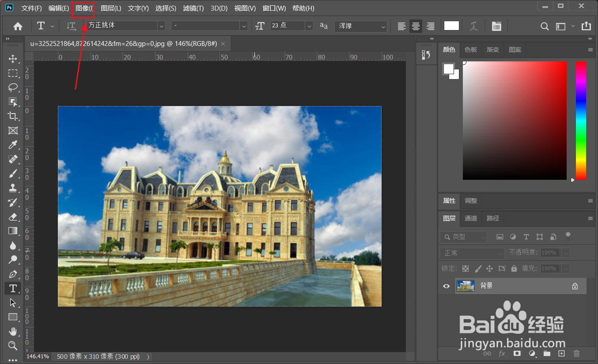Screen dimensions: 598x364
Task: Select the Blur tool
Action: (13, 245)
